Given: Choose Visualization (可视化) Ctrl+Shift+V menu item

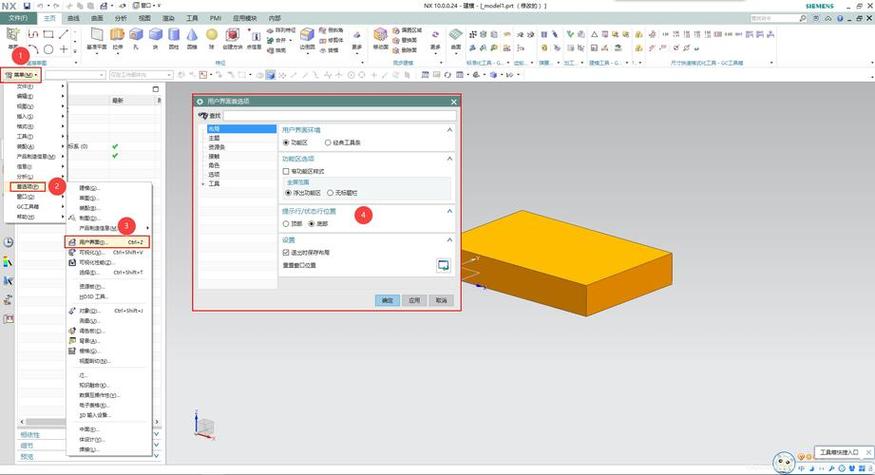Looking at the screenshot, I should (108, 252).
